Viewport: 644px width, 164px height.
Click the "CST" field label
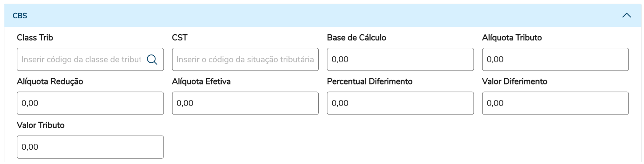180,38
